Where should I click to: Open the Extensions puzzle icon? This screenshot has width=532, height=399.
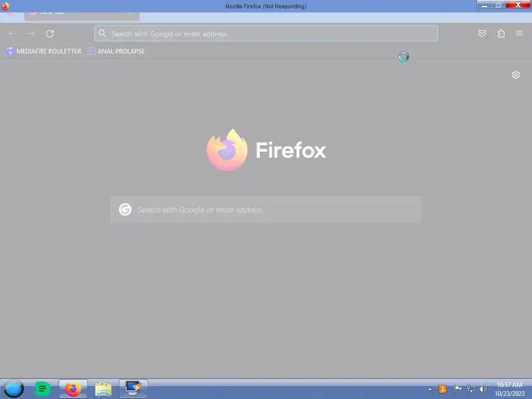coord(501,33)
